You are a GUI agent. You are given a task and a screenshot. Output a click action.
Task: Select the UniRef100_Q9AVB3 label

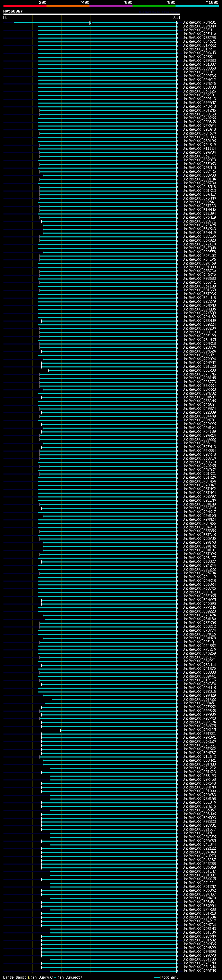tap(199, 795)
